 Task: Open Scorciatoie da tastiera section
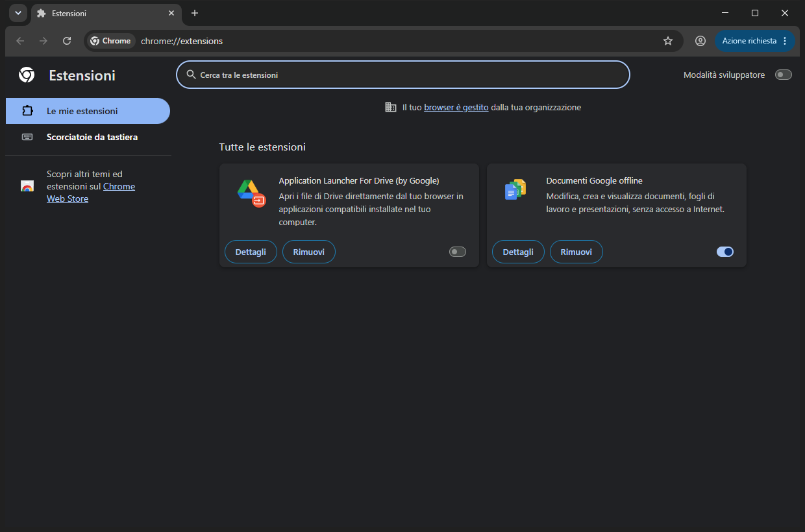coord(88,137)
